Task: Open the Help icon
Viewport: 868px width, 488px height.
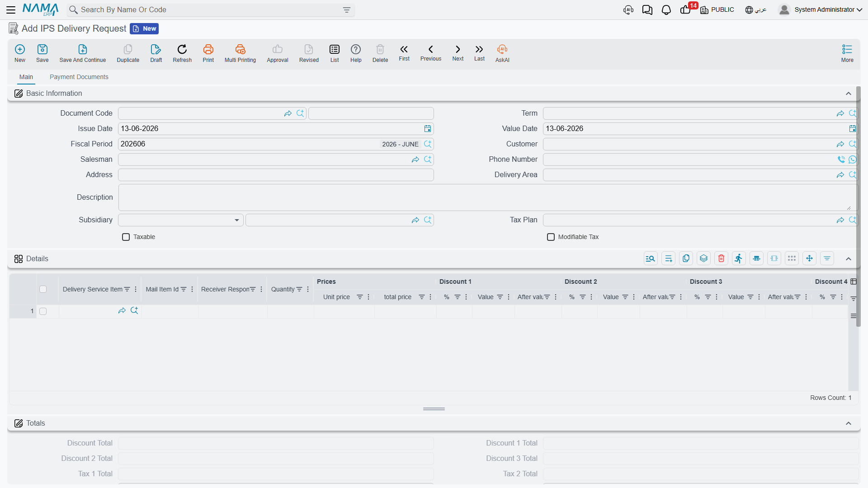Action: click(x=356, y=53)
